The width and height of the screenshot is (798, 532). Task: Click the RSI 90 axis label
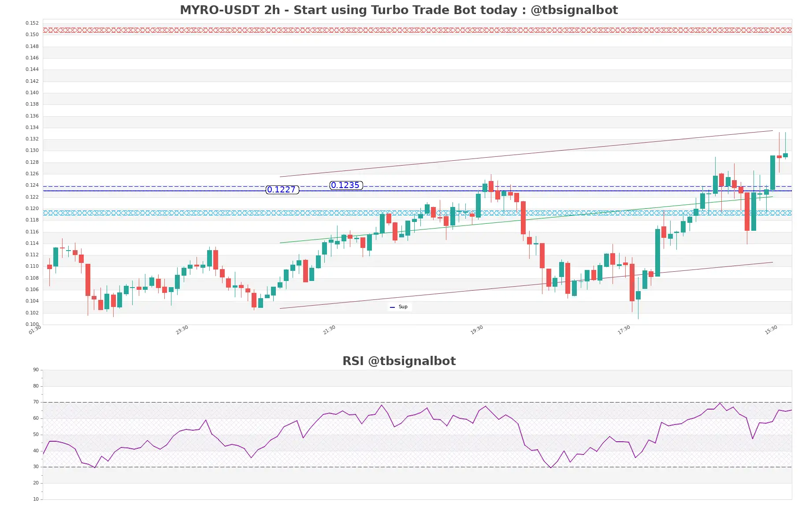36,370
